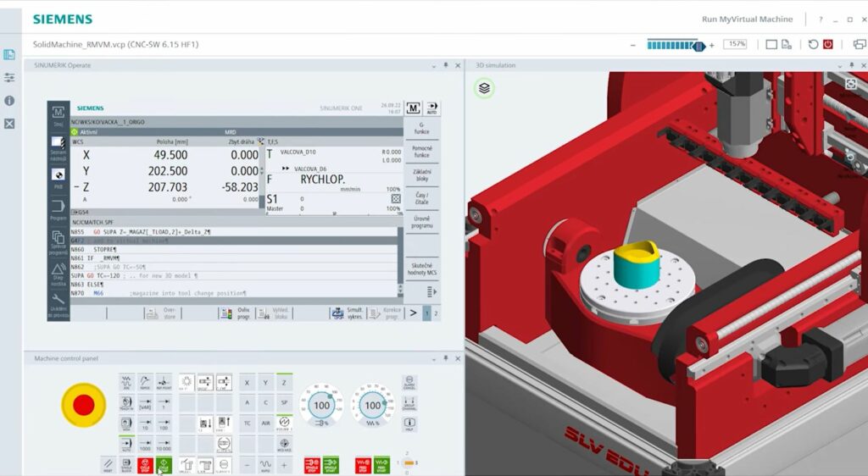This screenshot has width=868, height=476.
Task: Click the green Cycle Start key
Action: pos(164,466)
